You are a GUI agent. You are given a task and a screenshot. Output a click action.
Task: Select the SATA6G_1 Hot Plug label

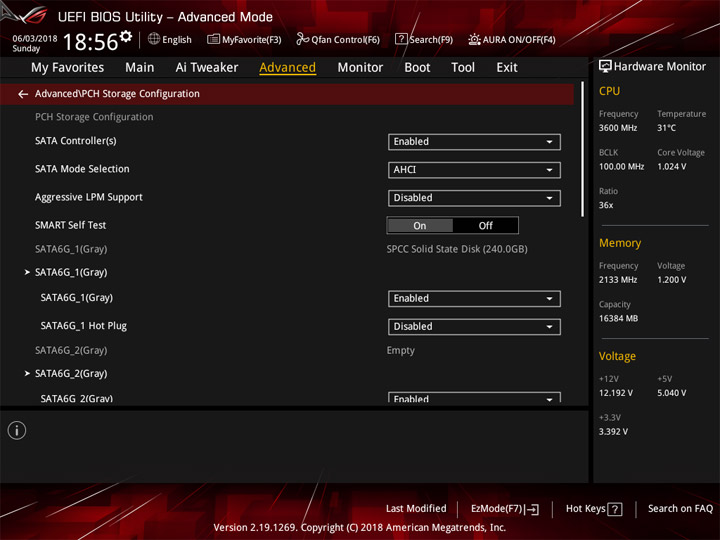(x=84, y=326)
